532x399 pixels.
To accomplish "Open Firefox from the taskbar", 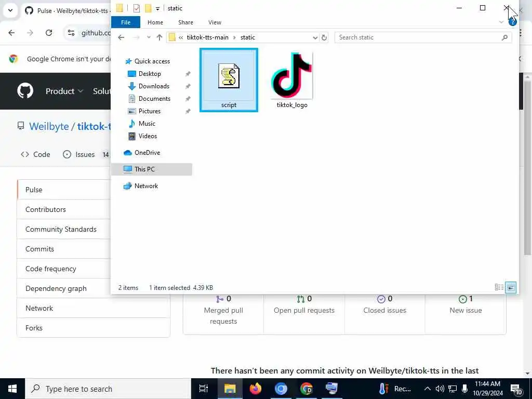I will pyautogui.click(x=256, y=389).
